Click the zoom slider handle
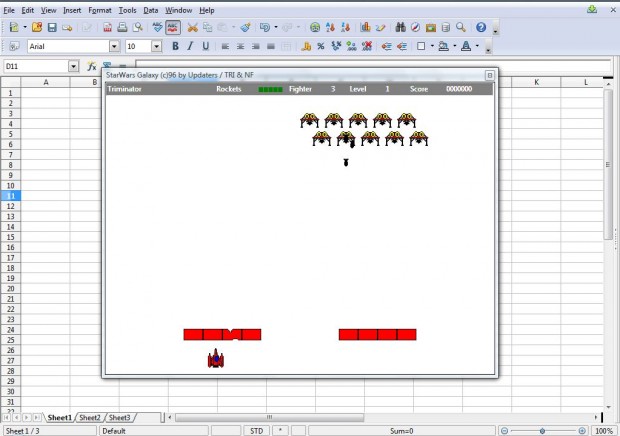 click(x=542, y=431)
